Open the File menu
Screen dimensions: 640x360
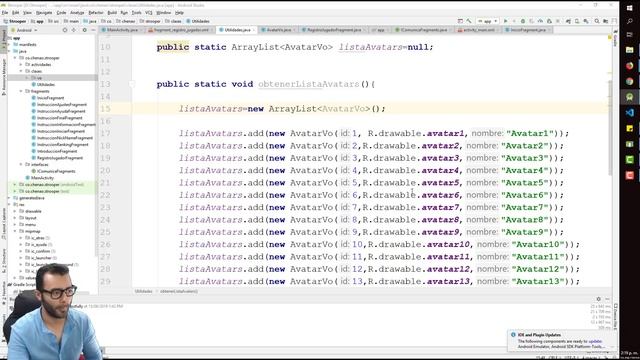tap(5, 13)
